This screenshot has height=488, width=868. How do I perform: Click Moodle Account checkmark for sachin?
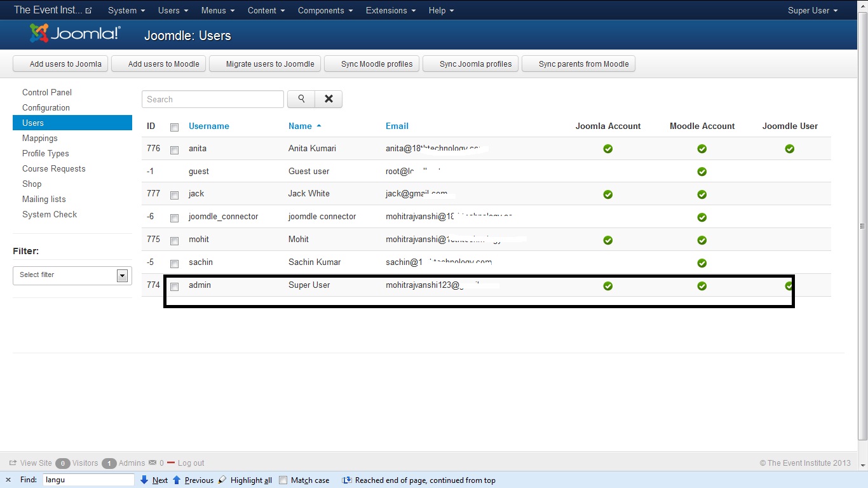tap(702, 263)
